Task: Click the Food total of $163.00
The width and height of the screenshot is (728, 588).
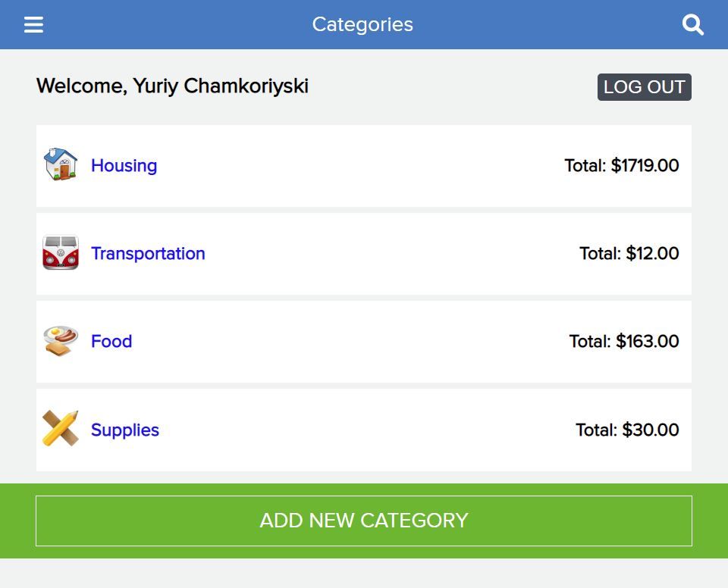Action: [x=623, y=342]
